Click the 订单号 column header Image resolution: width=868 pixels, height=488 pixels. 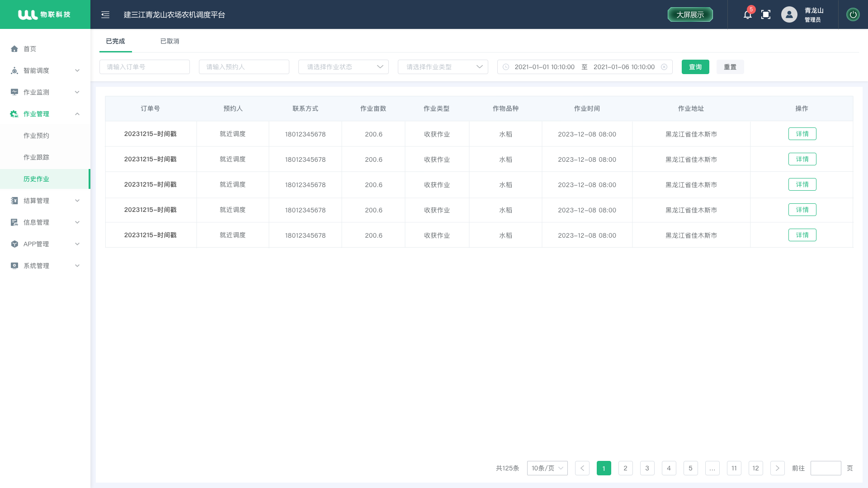point(151,108)
